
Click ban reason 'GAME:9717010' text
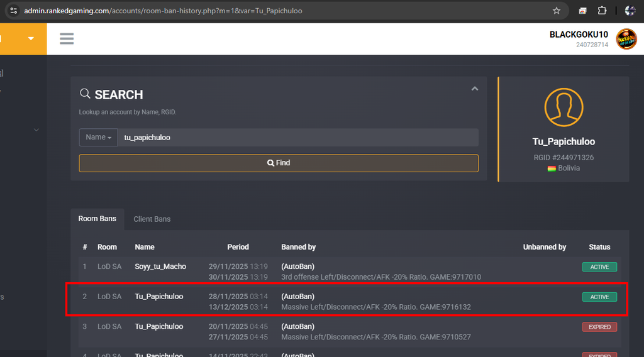[455, 277]
